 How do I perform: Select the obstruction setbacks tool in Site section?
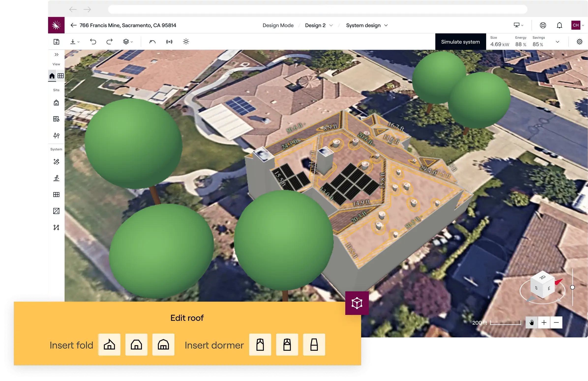click(x=56, y=119)
